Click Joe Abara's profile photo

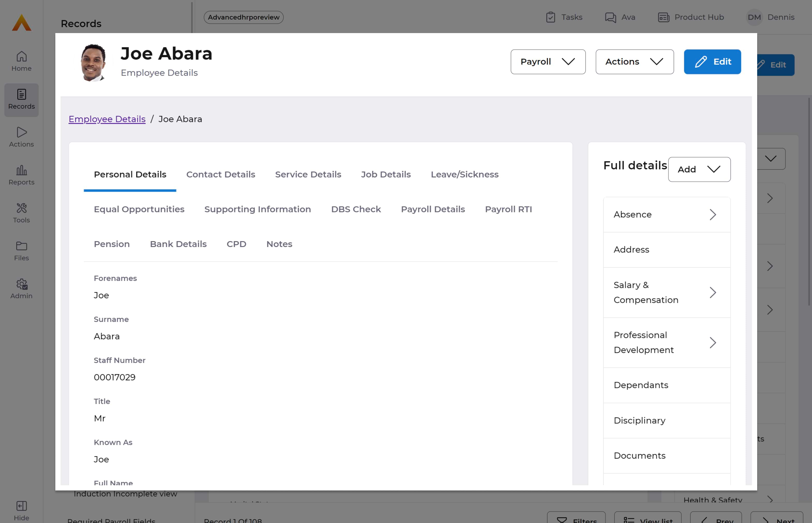[x=93, y=63]
